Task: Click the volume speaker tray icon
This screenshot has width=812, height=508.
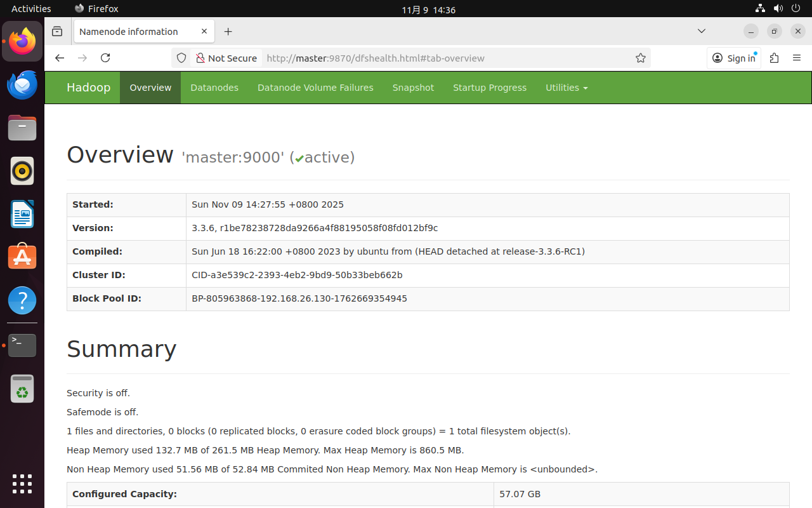Action: (778, 9)
